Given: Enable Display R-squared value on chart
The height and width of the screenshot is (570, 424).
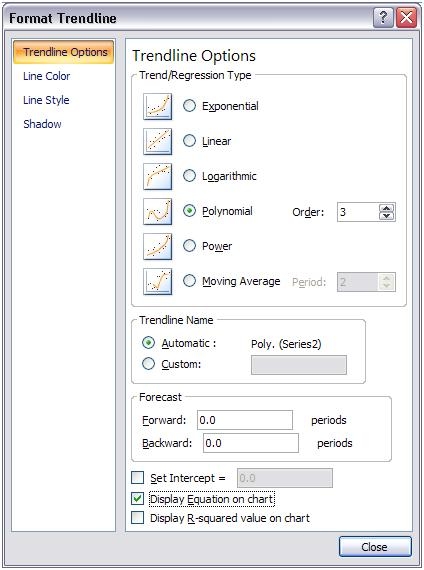Looking at the screenshot, I should click(137, 518).
